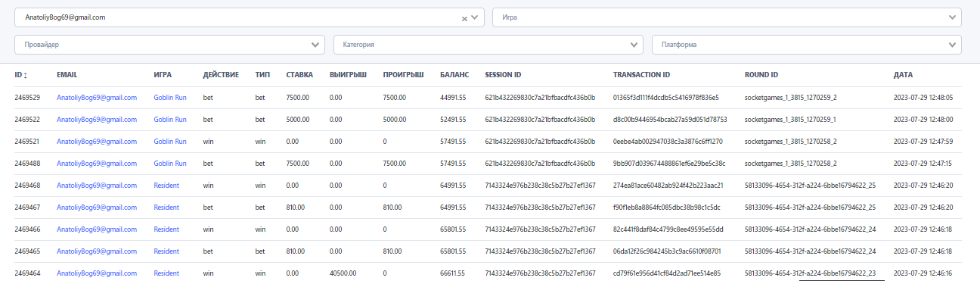Open Goblin Run link in row 2469522
The height and width of the screenshot is (281, 980).
click(x=170, y=120)
